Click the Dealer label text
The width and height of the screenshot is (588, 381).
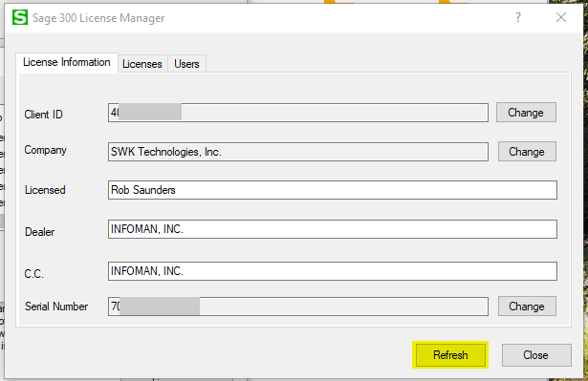[x=40, y=232]
